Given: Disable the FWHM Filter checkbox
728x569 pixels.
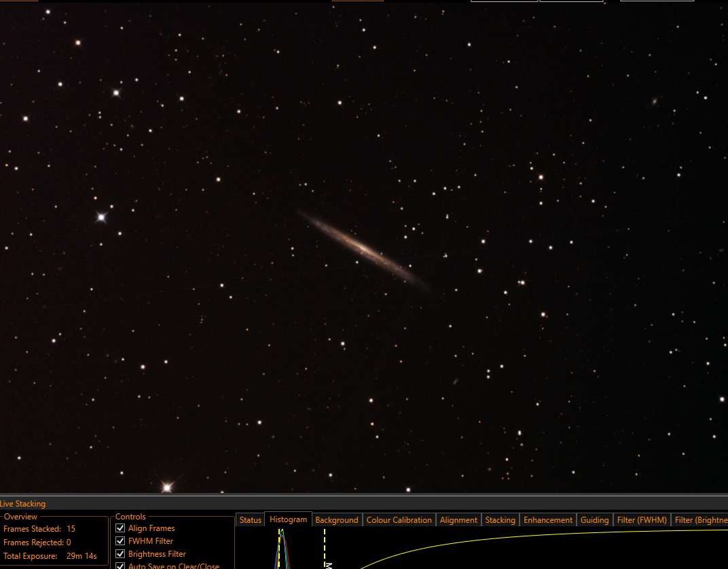Looking at the screenshot, I should [120, 541].
